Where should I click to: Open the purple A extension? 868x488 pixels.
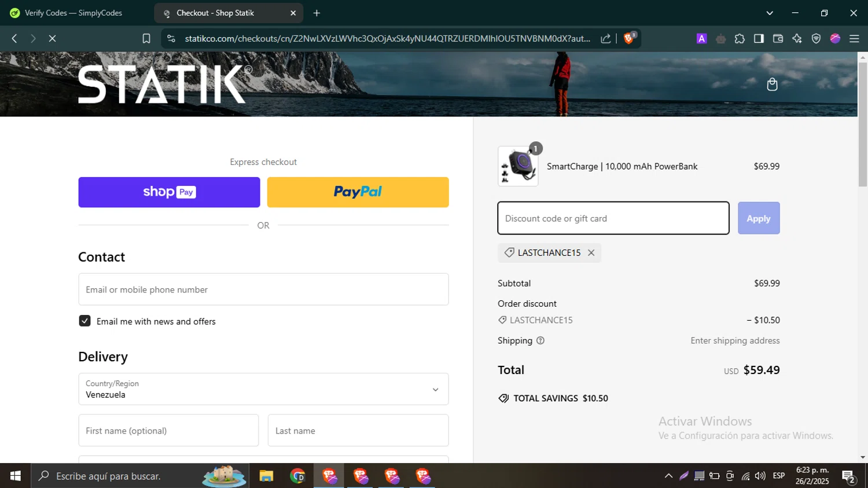701,38
